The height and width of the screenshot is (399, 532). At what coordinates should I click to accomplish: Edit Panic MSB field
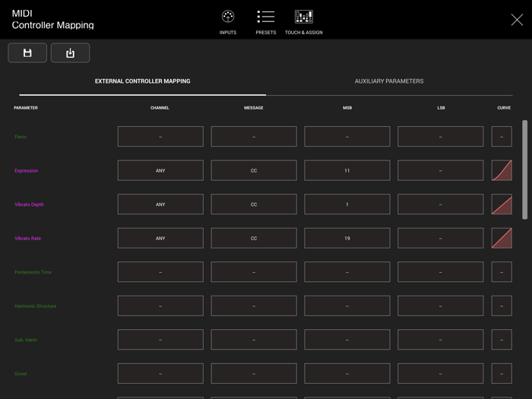click(347, 136)
